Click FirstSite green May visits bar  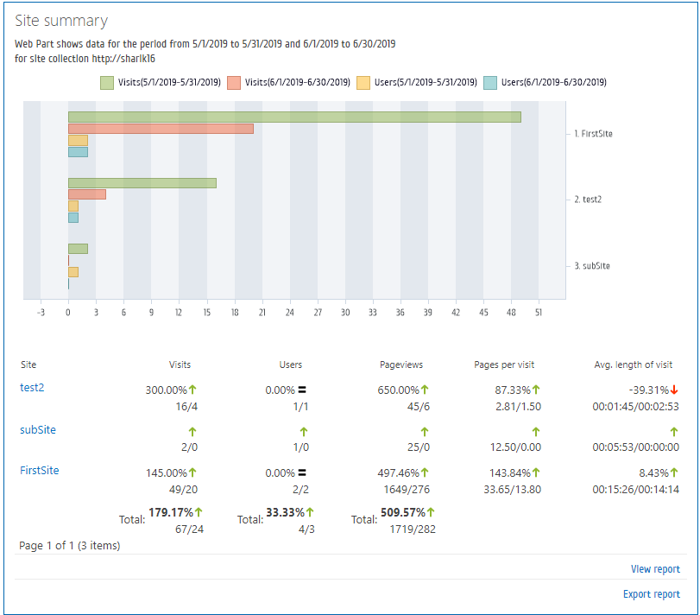[294, 117]
